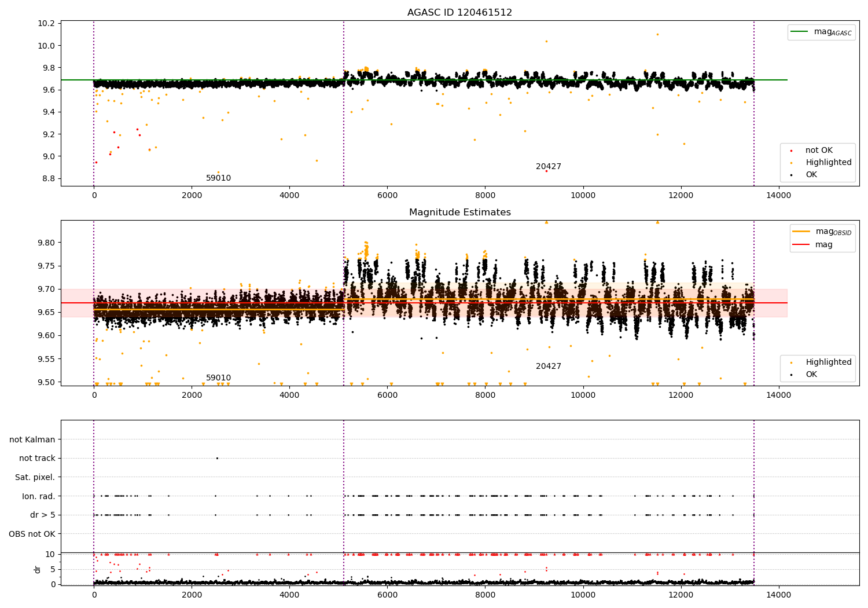Viewport: 868px width, 608px height.
Task: Click the 'OBS not OK' row label
Action: click(32, 534)
